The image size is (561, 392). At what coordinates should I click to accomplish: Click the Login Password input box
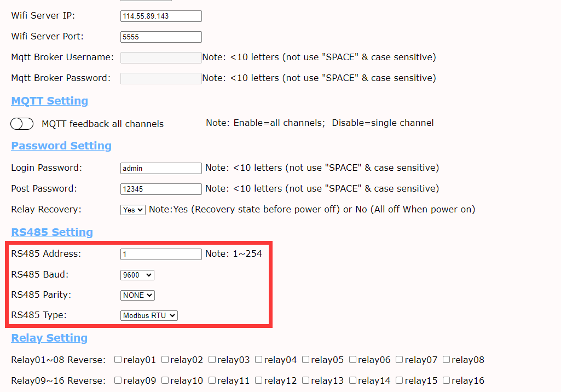pos(161,168)
